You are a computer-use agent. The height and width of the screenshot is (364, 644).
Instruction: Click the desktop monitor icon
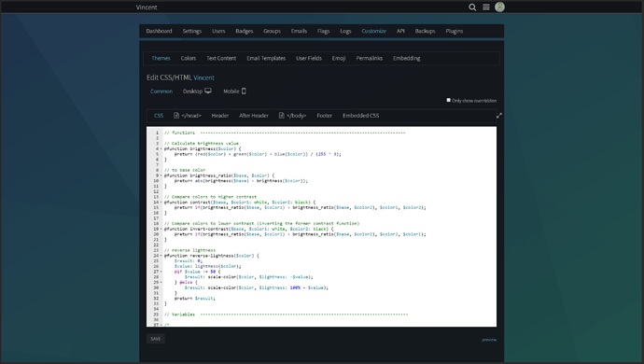click(208, 91)
